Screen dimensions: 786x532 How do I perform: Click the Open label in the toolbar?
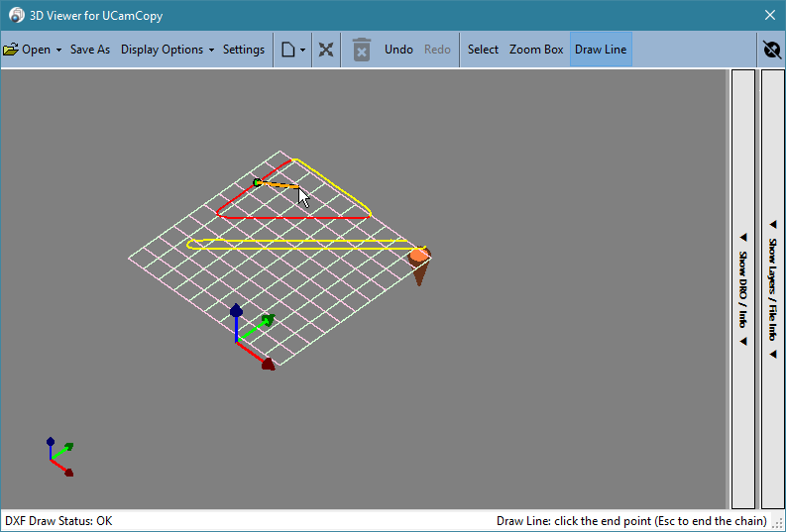pyautogui.click(x=36, y=50)
